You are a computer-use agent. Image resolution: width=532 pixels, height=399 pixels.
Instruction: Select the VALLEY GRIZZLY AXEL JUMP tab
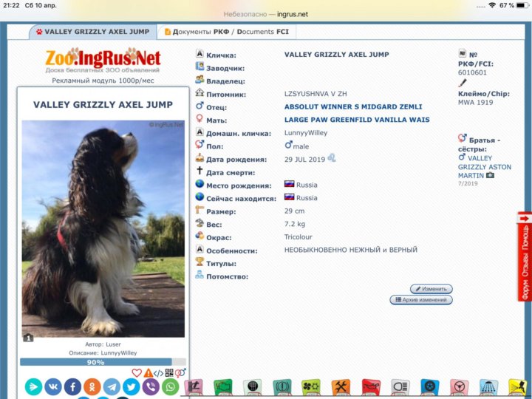(x=91, y=32)
